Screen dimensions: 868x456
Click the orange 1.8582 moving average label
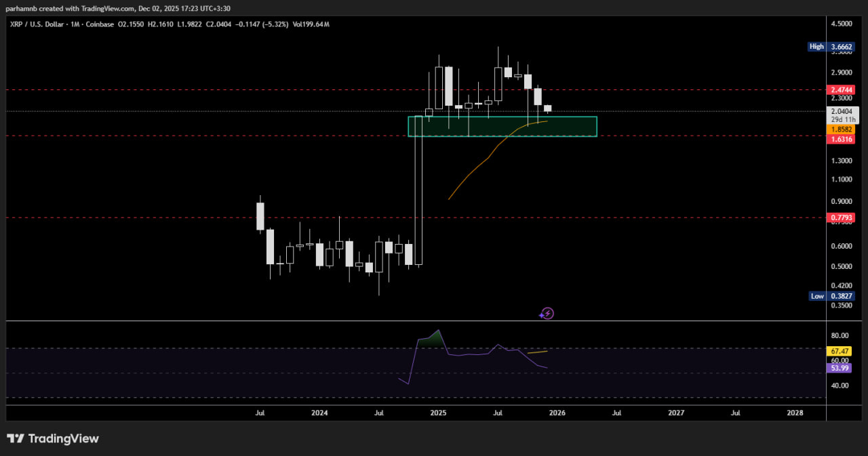click(842, 129)
